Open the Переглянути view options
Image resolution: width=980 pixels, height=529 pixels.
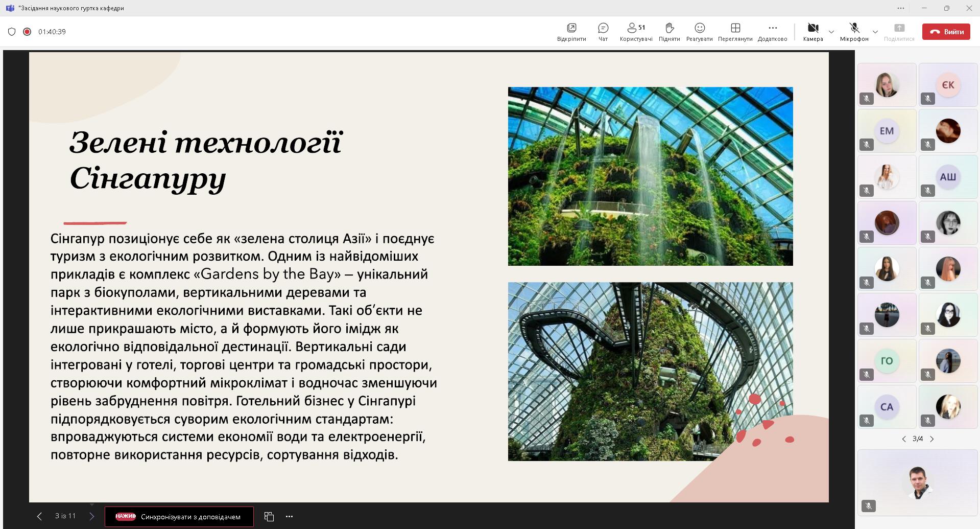735,32
